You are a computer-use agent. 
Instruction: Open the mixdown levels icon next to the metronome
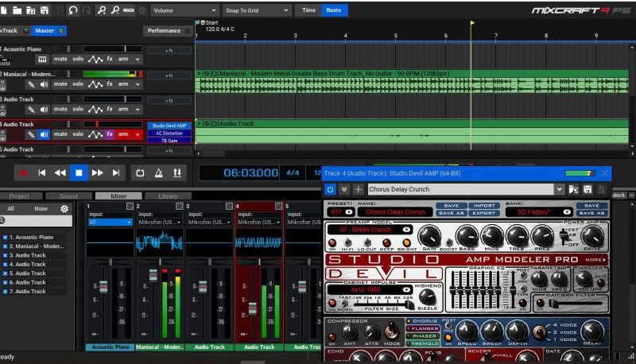point(177,173)
